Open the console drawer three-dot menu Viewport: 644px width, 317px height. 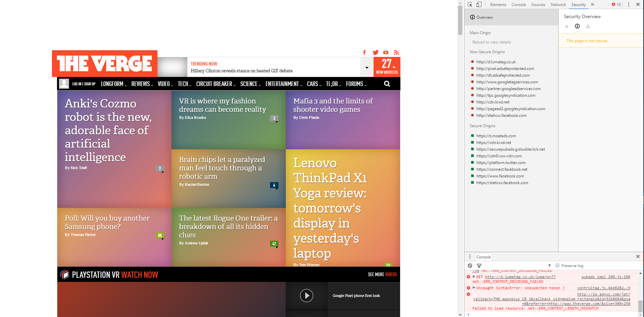[470, 256]
